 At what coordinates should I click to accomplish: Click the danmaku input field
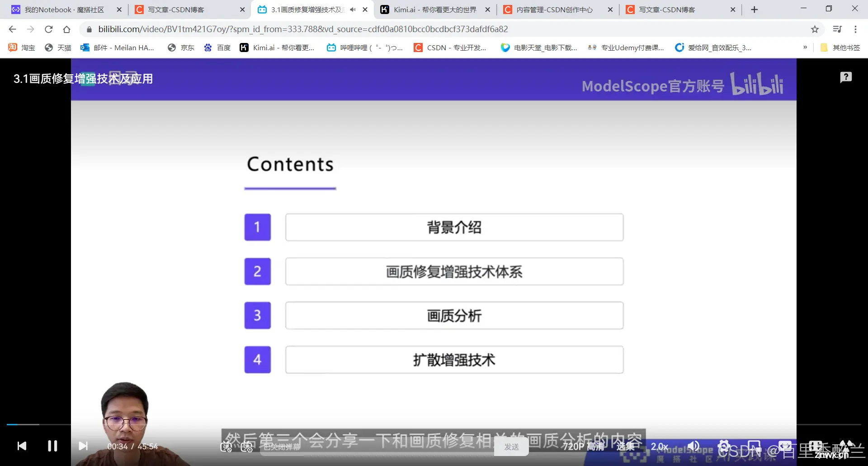pyautogui.click(x=377, y=447)
